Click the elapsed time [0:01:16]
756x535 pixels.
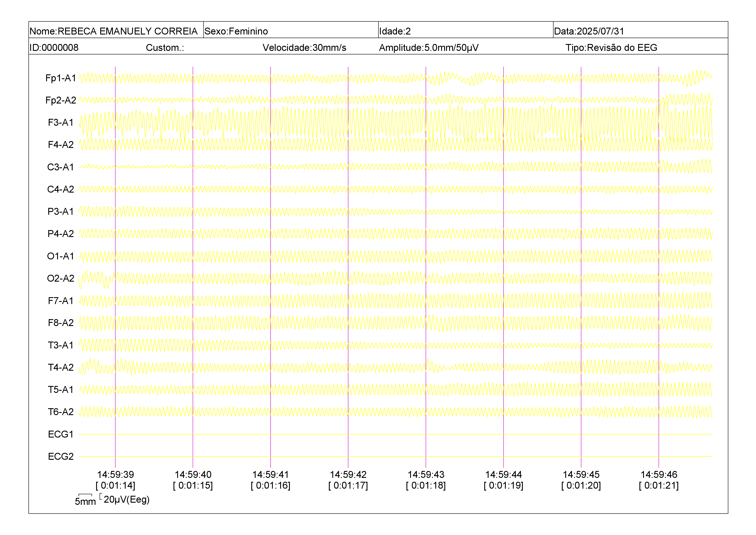(x=271, y=486)
